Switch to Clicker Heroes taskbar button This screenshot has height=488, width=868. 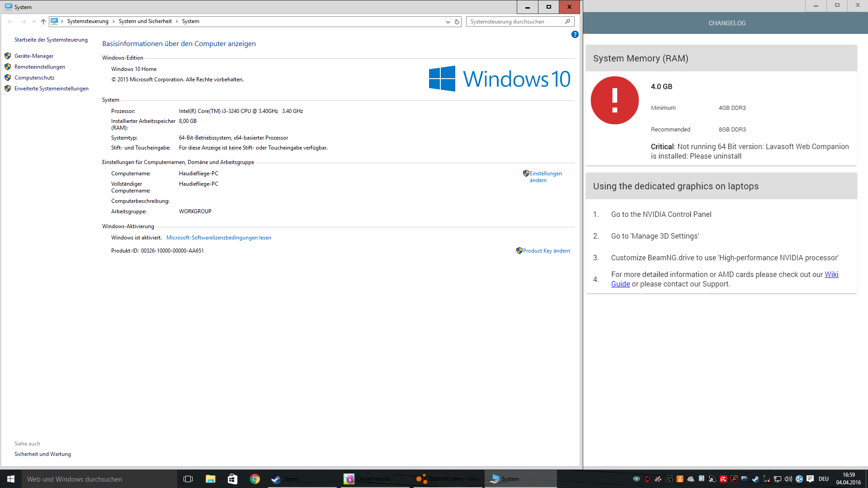tap(375, 479)
